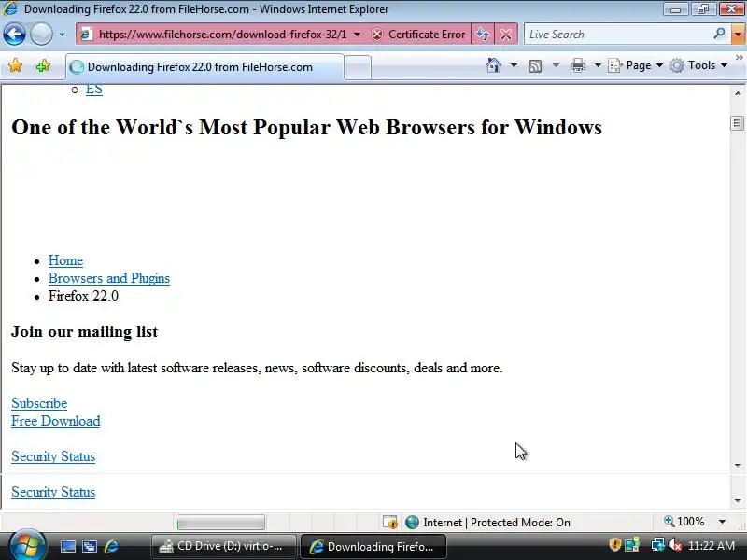
Task: Click the status bar security warning icon
Action: click(390, 523)
